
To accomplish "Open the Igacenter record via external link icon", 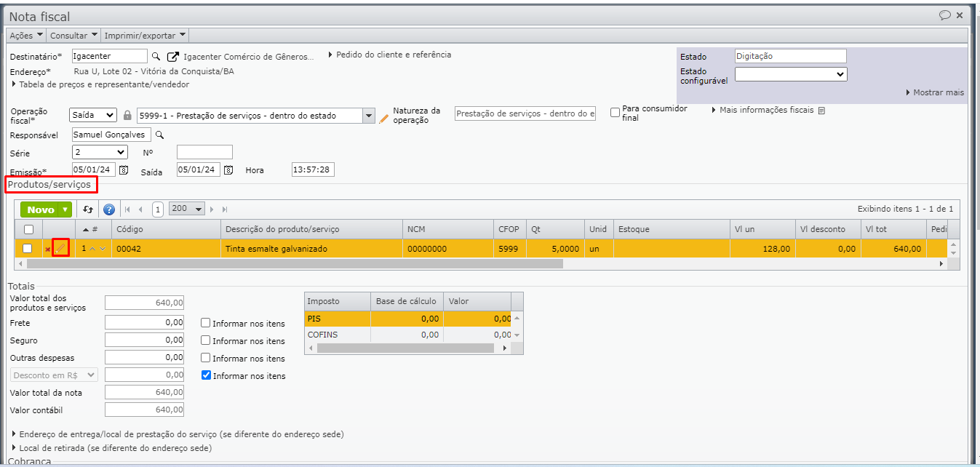I will 172,56.
